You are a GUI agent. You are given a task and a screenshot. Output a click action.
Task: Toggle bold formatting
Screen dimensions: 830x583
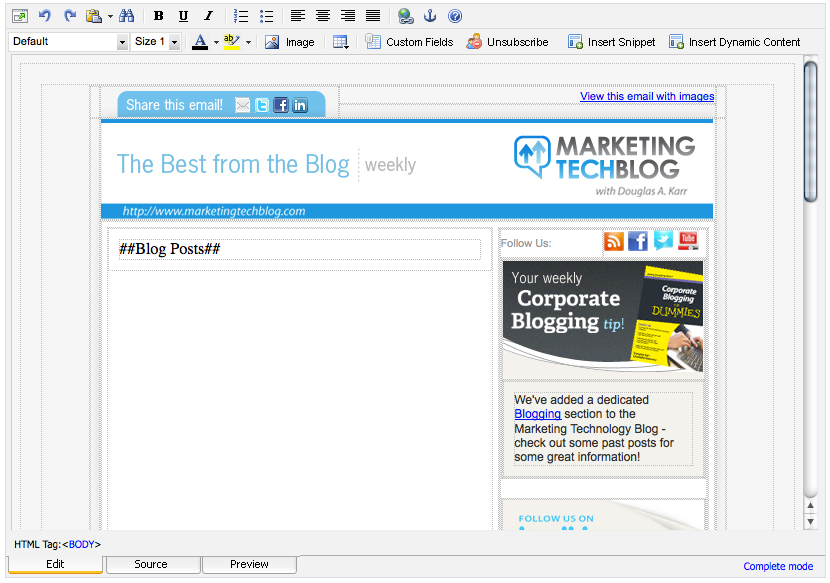(x=158, y=16)
